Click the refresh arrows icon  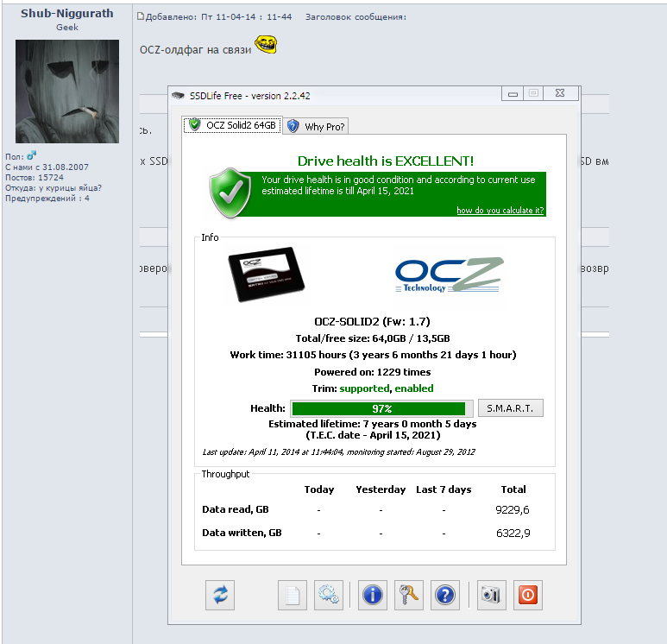pos(220,595)
